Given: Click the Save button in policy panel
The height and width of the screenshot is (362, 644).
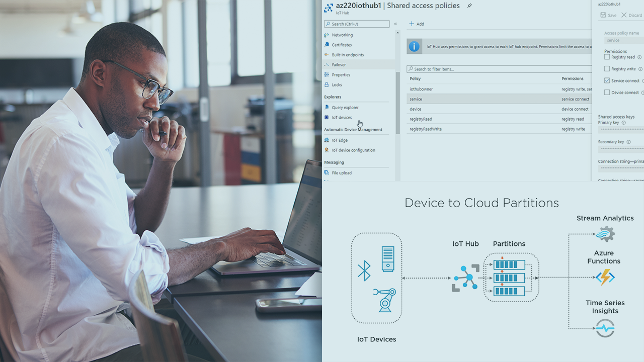Looking at the screenshot, I should point(608,16).
